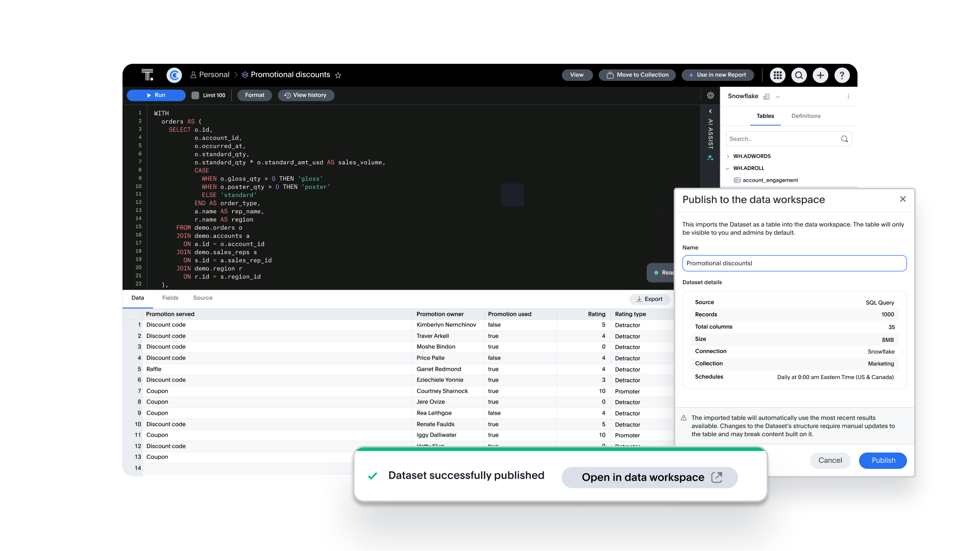This screenshot has height=551, width=980.
Task: Click the Format SQL button
Action: [254, 95]
